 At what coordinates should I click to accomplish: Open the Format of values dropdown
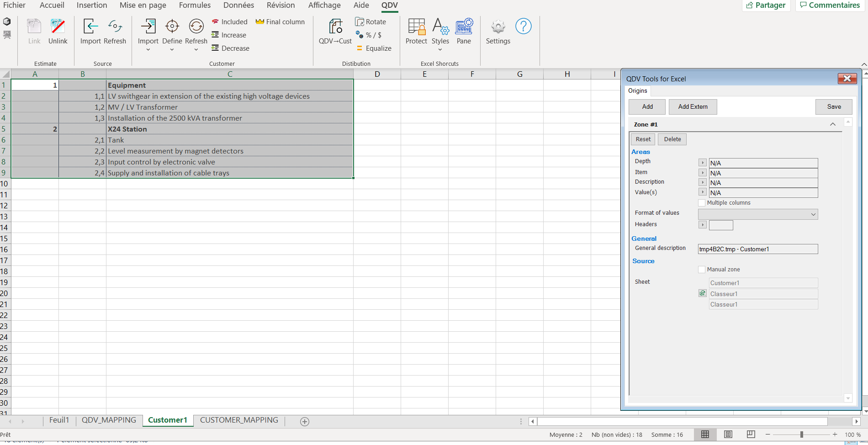[758, 214]
